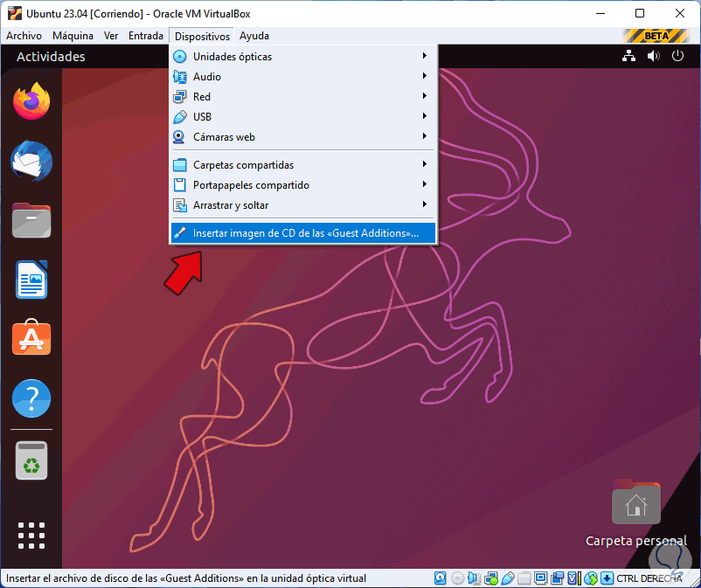Image resolution: width=701 pixels, height=588 pixels.
Task: Click shared folders indicator in status bar
Action: point(524,578)
